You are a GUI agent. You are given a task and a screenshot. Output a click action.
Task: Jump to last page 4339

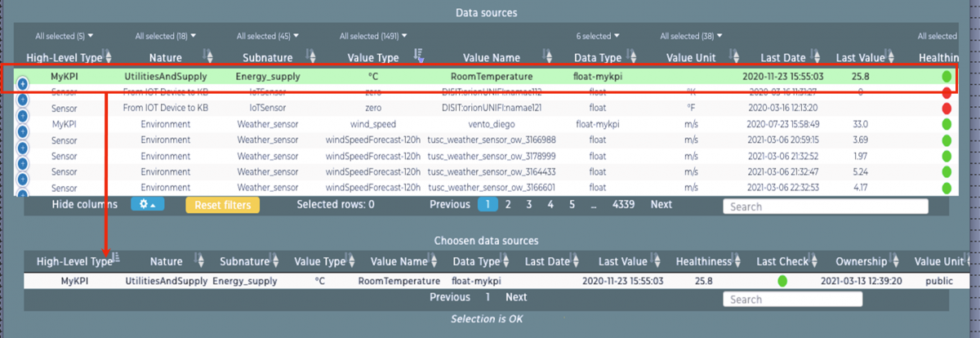coord(622,205)
